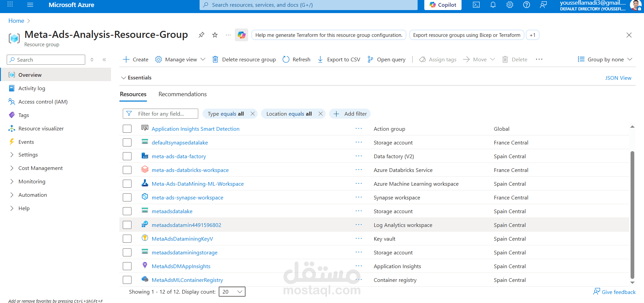Open the notifications bell
This screenshot has height=303, width=644.
click(493, 5)
